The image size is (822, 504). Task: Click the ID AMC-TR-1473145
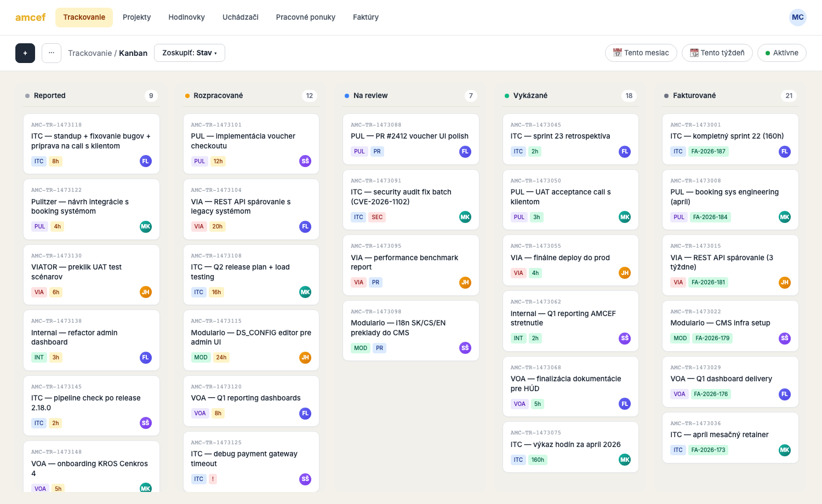[56, 387]
